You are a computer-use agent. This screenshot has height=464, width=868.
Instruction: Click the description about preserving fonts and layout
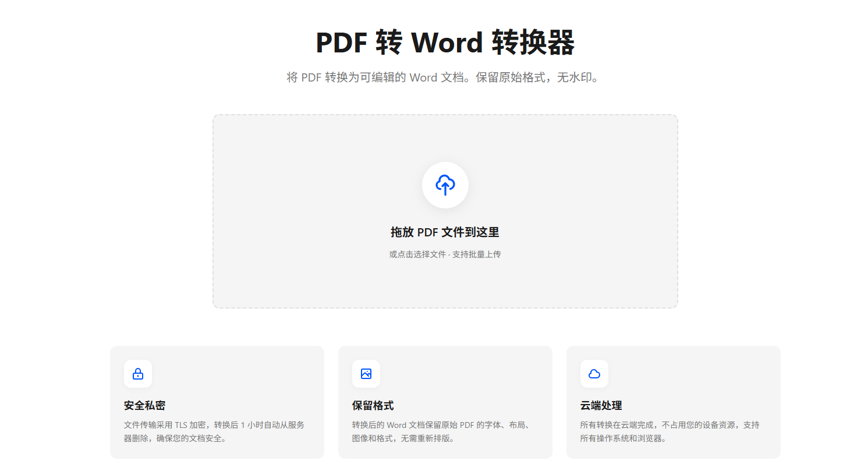click(x=442, y=431)
